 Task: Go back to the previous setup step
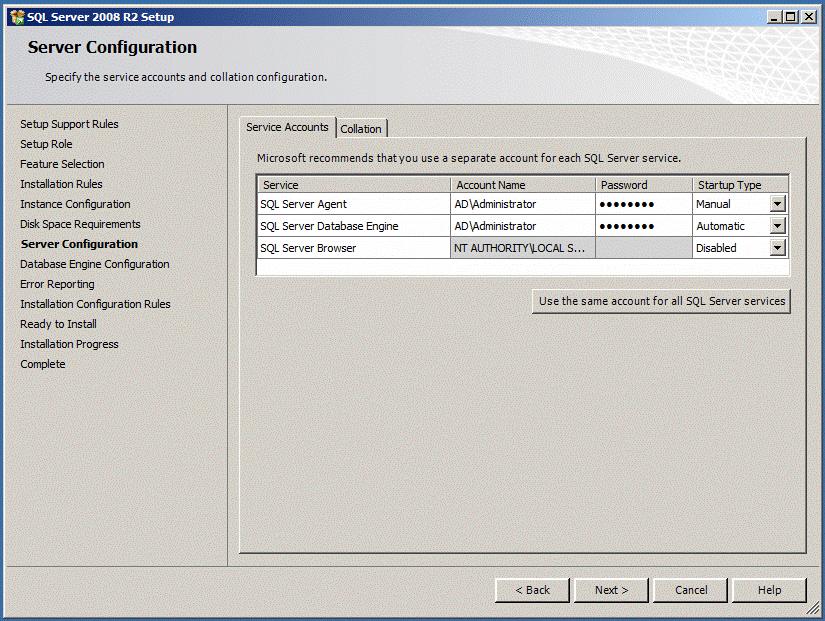[532, 590]
